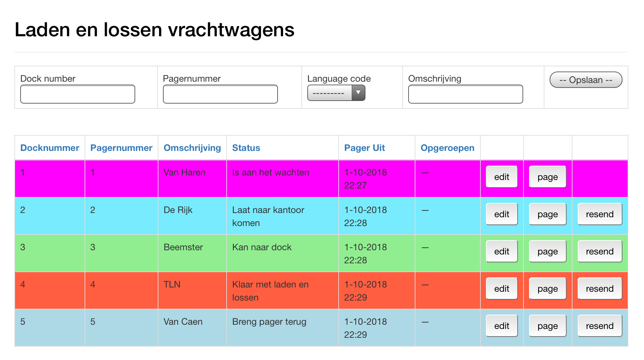Click the Omschrijving input field
The height and width of the screenshot is (360, 644).
(x=465, y=94)
